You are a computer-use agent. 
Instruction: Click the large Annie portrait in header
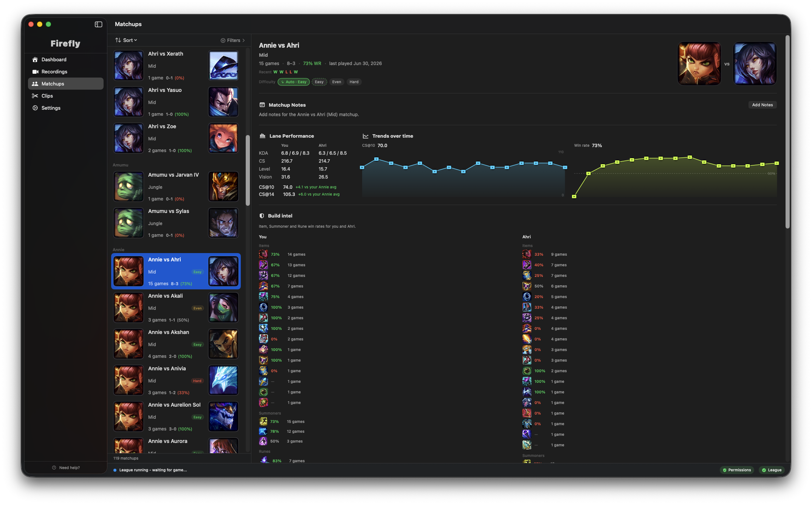699,64
